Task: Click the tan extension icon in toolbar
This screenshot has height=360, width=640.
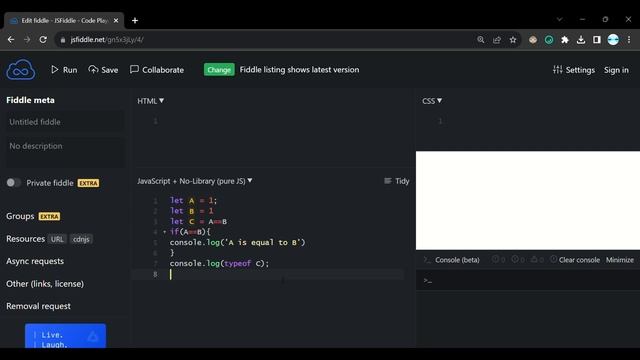Action: click(533, 40)
